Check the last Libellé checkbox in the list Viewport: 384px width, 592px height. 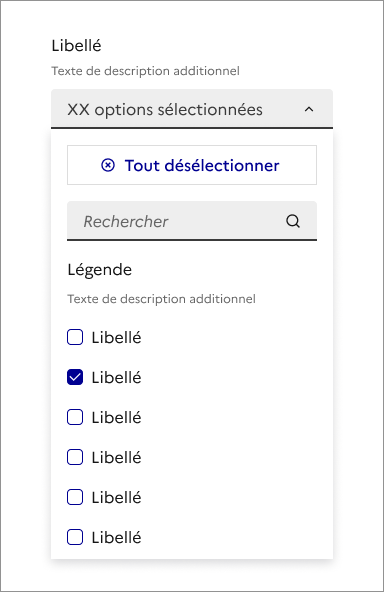click(x=75, y=537)
